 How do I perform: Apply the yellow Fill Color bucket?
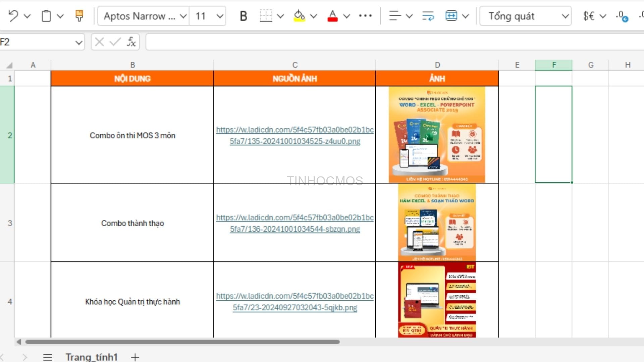click(x=299, y=16)
